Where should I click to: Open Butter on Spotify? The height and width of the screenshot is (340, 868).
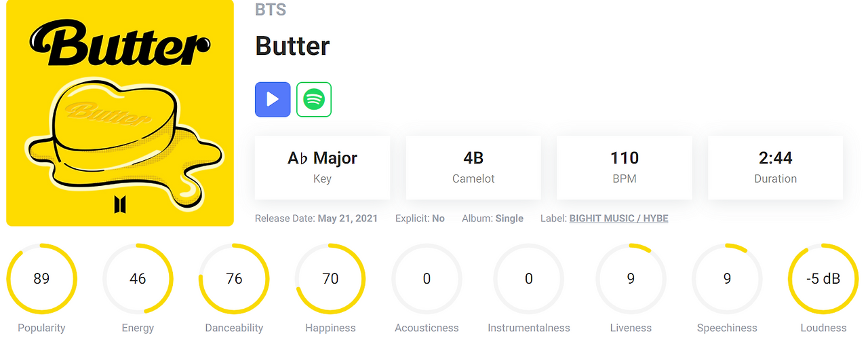pyautogui.click(x=314, y=99)
